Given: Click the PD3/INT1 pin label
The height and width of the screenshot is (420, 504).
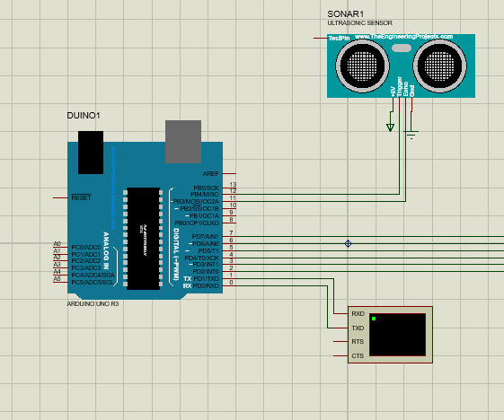Looking at the screenshot, I should [206, 265].
